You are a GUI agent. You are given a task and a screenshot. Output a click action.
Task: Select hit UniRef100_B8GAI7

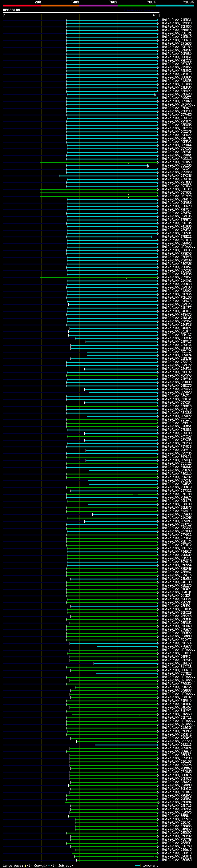176,751
